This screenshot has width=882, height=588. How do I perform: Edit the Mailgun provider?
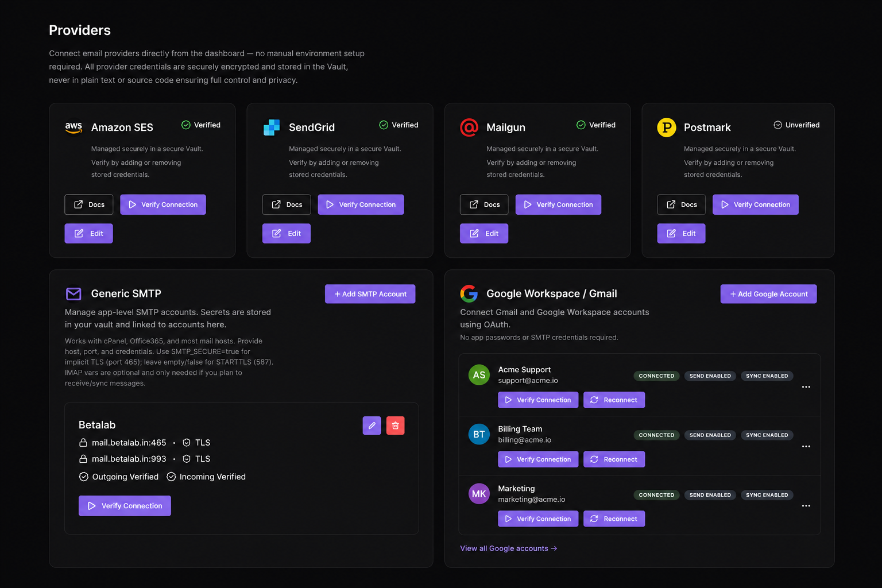pyautogui.click(x=484, y=233)
